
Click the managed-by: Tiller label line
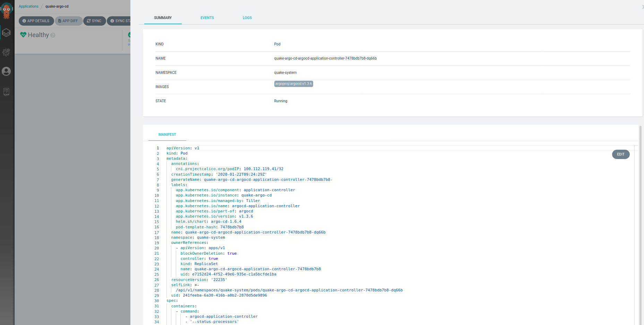click(218, 201)
